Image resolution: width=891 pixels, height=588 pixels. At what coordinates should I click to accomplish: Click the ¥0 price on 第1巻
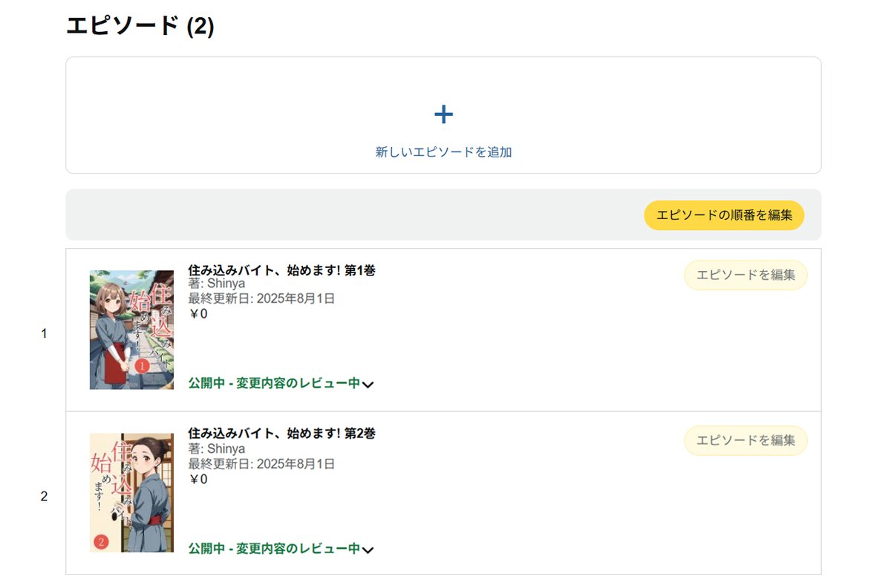198,314
